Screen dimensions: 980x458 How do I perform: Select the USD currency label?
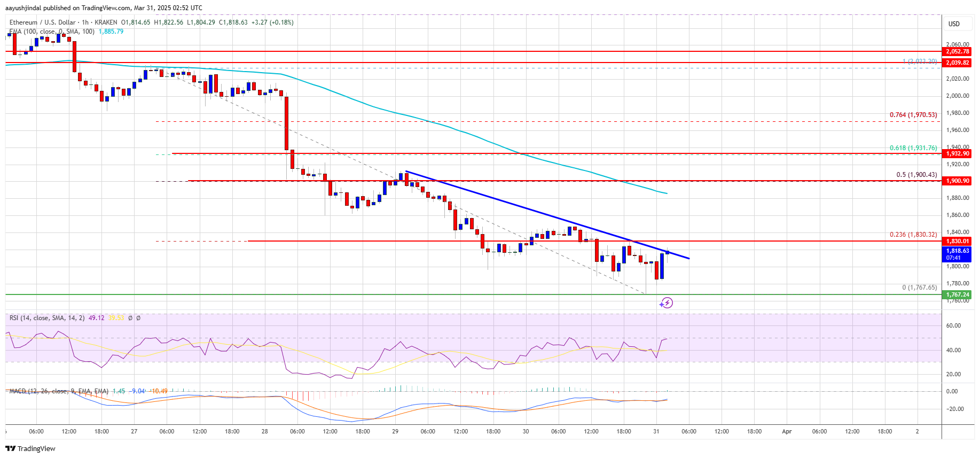tap(954, 24)
